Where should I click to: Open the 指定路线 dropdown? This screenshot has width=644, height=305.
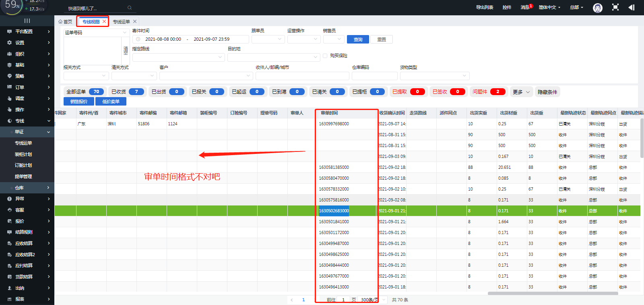178,57
